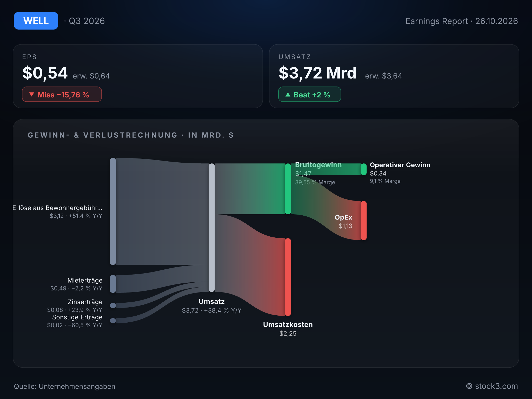Click the green Beat +2 % badge
532x399 pixels.
point(310,94)
